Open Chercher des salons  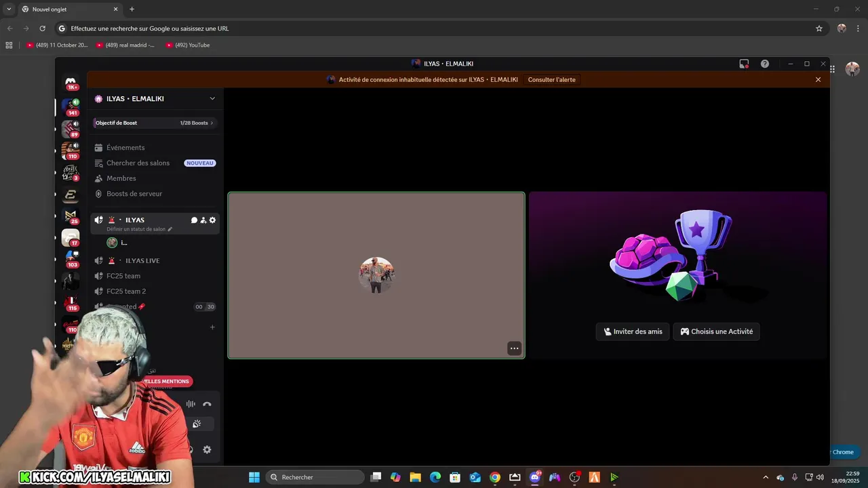pos(155,163)
